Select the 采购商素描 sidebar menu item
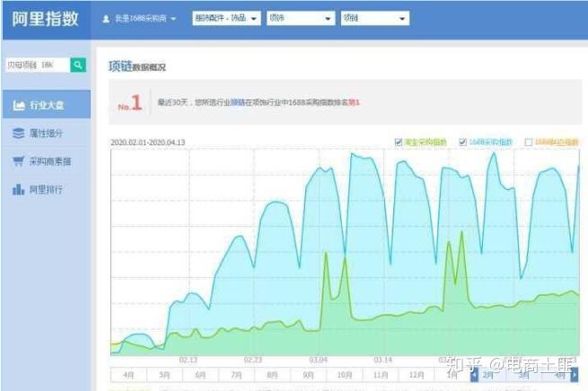The height and width of the screenshot is (391, 588). pyautogui.click(x=47, y=161)
